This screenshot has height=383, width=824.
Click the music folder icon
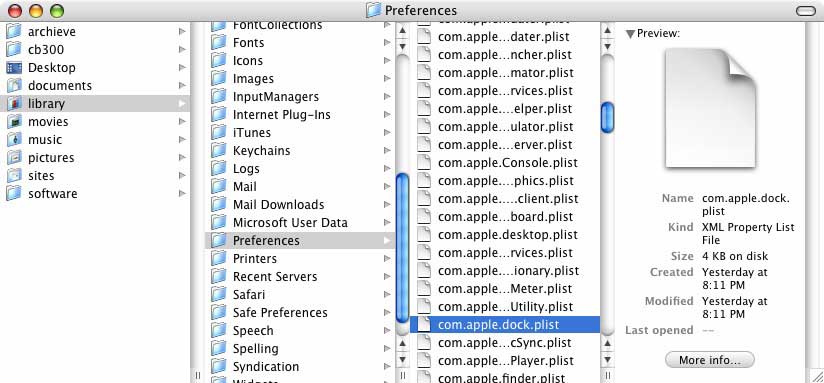(x=14, y=139)
